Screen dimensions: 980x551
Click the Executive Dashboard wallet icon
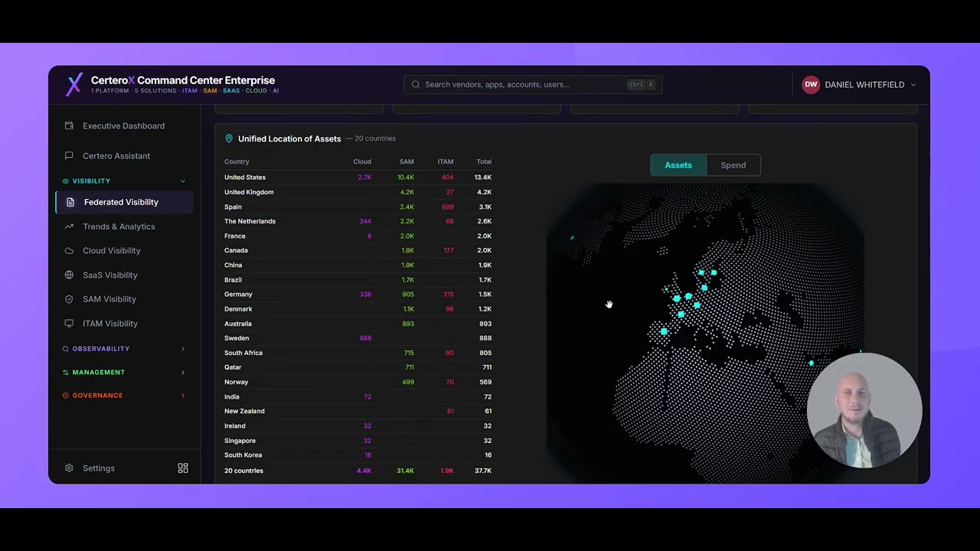pyautogui.click(x=69, y=126)
